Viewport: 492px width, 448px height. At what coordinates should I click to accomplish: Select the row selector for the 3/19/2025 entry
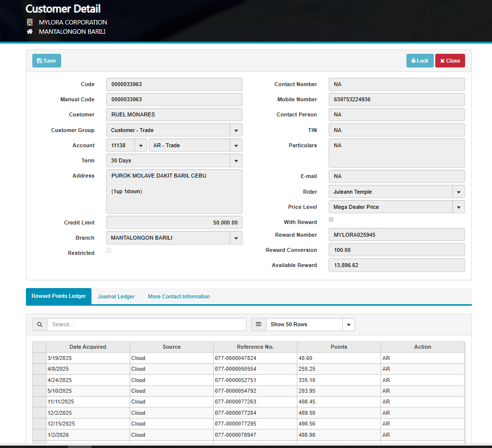39,358
